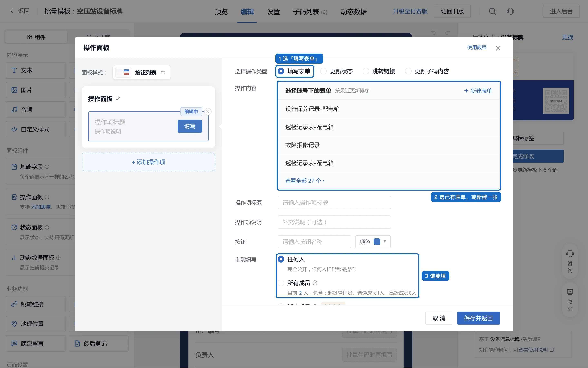Add the 音频 audio component
This screenshot has height=368, width=588.
coord(36,110)
